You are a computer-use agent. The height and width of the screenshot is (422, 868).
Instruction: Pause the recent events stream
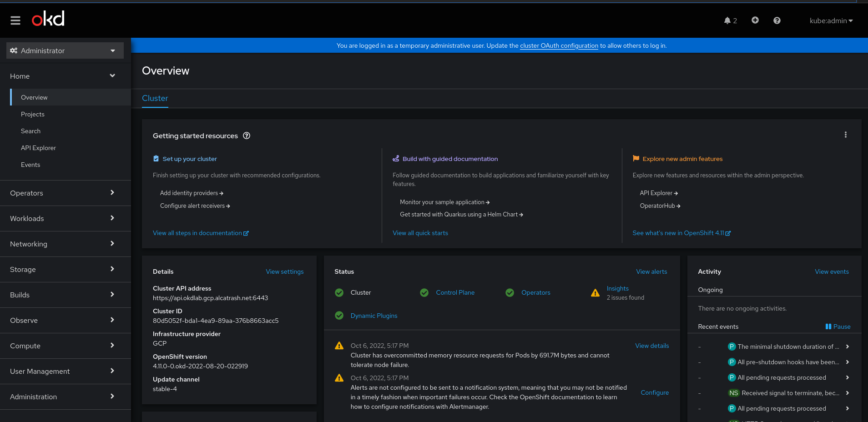tap(838, 326)
